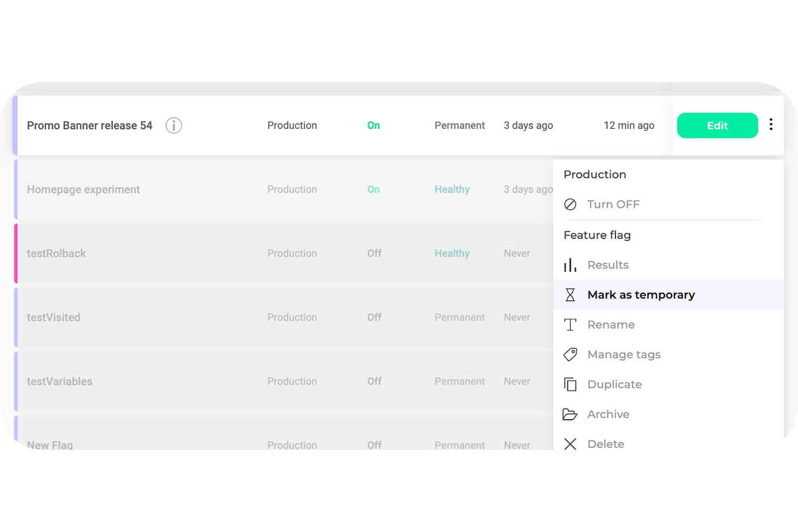Open the Promo Banner release 54 flag
798x532 pixels.
click(90, 126)
